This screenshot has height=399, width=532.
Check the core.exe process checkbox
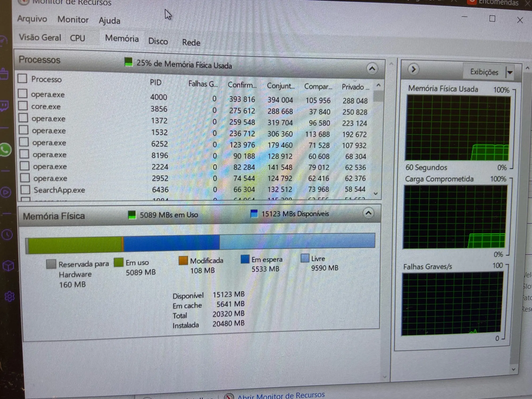click(23, 106)
